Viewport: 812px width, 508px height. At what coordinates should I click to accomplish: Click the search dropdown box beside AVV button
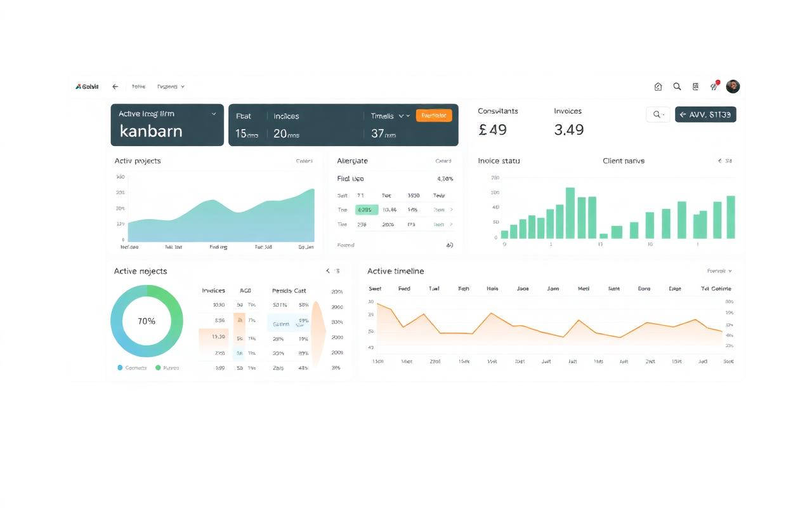(658, 114)
